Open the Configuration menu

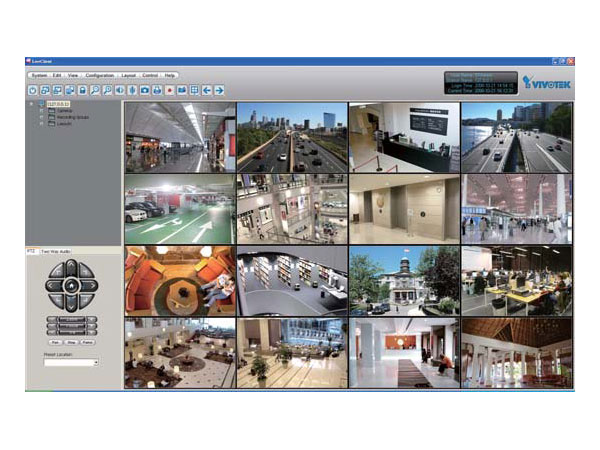tap(100, 75)
